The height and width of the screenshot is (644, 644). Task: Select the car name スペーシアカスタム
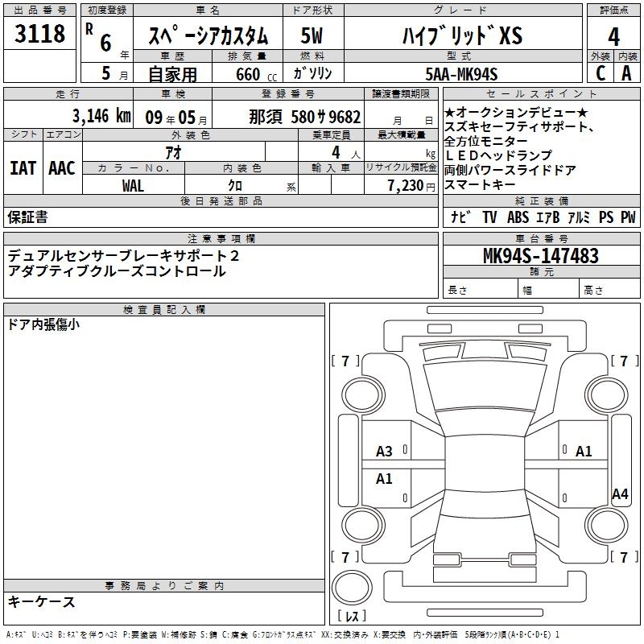click(x=208, y=35)
